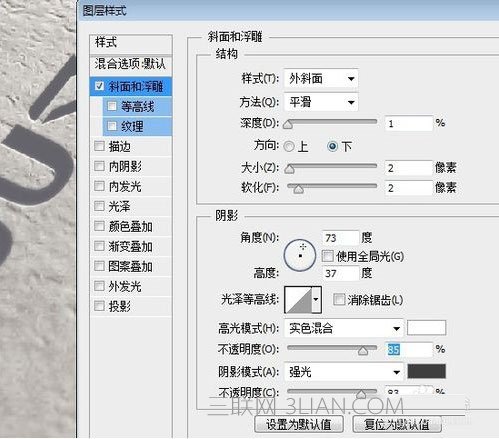Viewport: 499px width, 439px height.
Task: Open the dark shadow color swatch
Action: (426, 371)
